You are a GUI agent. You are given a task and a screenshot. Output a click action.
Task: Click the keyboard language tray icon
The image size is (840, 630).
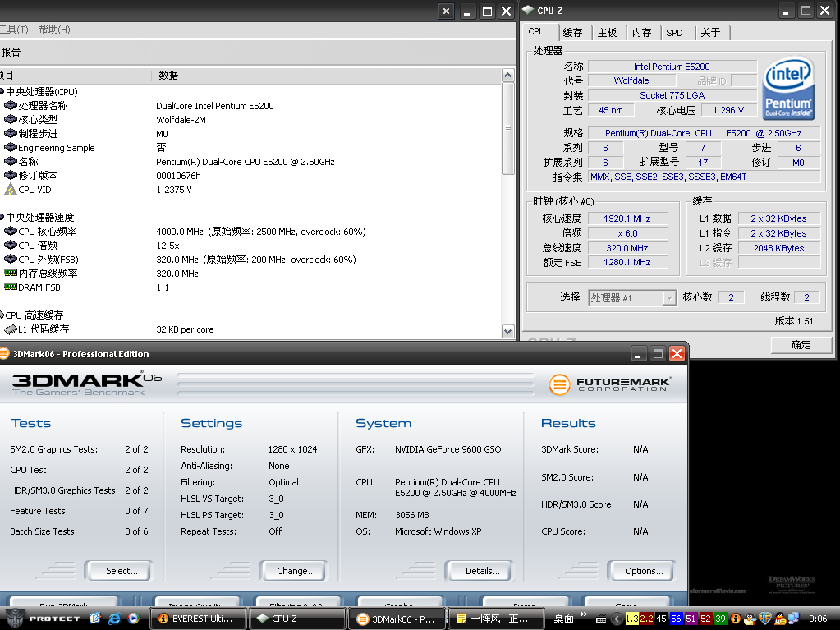(x=601, y=619)
